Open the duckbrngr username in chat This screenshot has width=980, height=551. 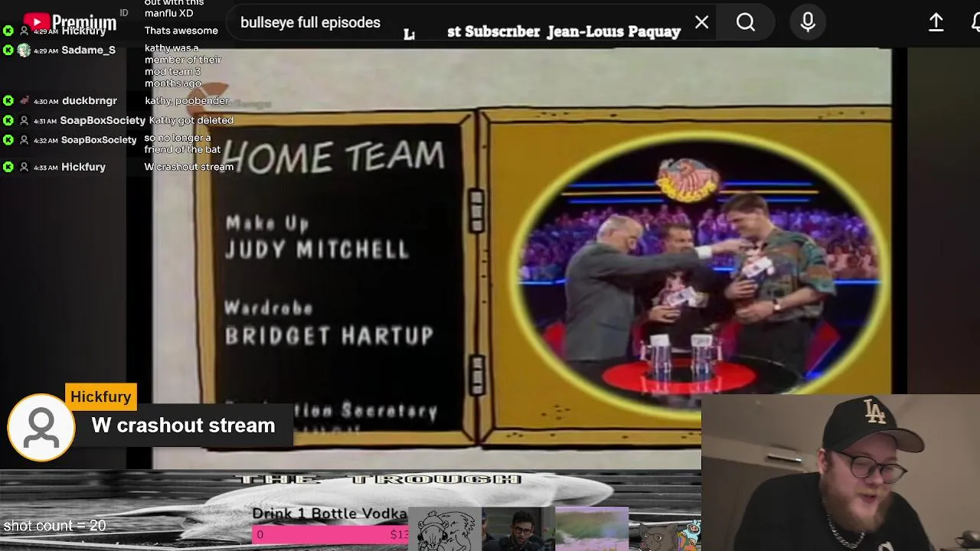[x=90, y=101]
